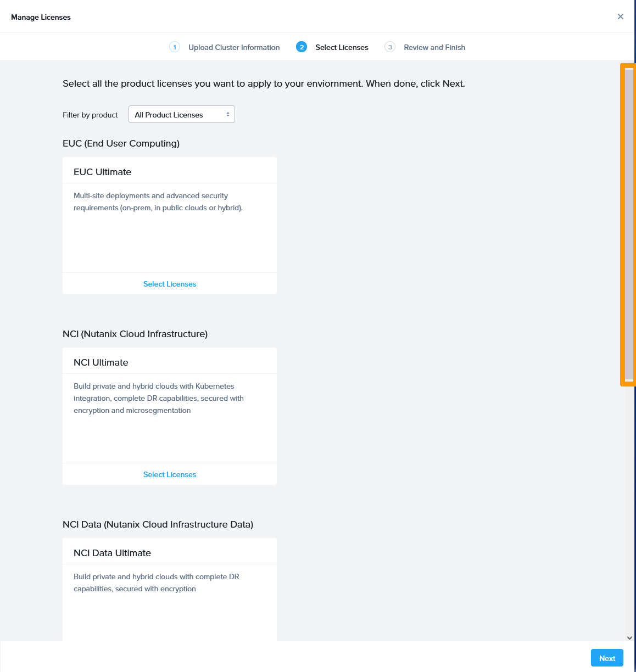Click the step 1 numbered circle icon
Viewport: 636px width, 672px height.
175,47
